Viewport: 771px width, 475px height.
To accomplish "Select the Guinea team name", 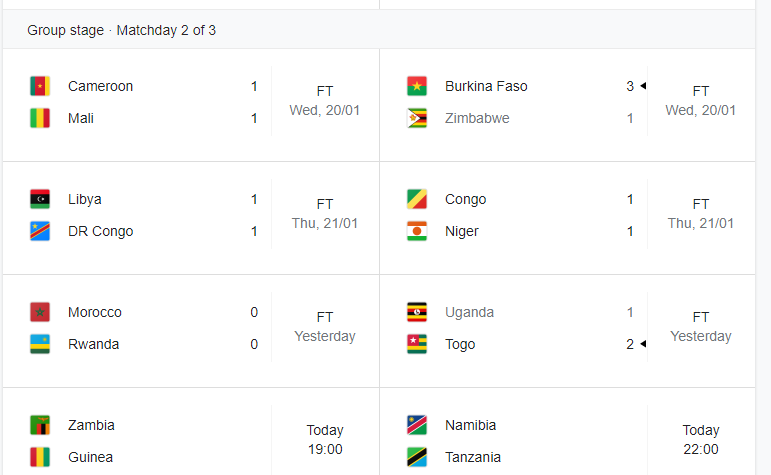I will 90,457.
